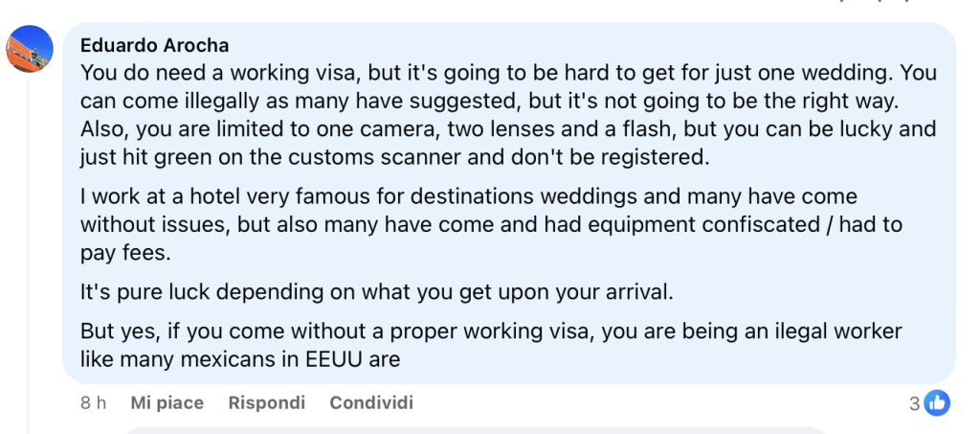The width and height of the screenshot is (980, 434).
Task: Click the "8 h" comment timestamp
Action: pos(93,403)
